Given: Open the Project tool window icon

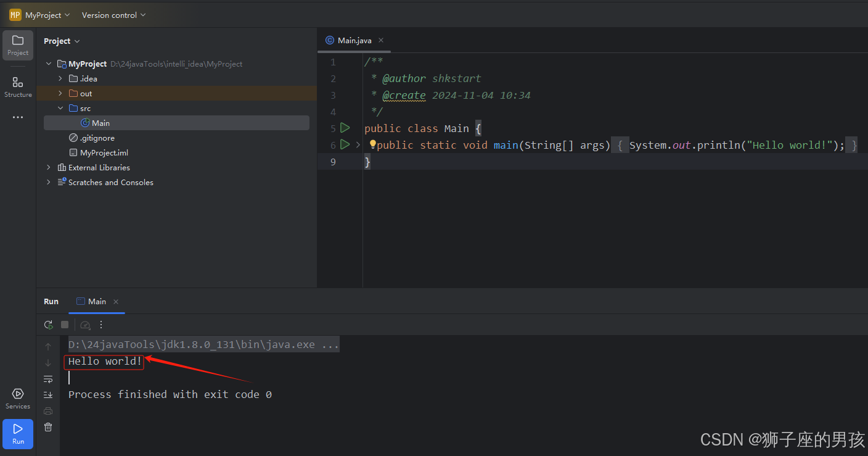Looking at the screenshot, I should coord(18,45).
